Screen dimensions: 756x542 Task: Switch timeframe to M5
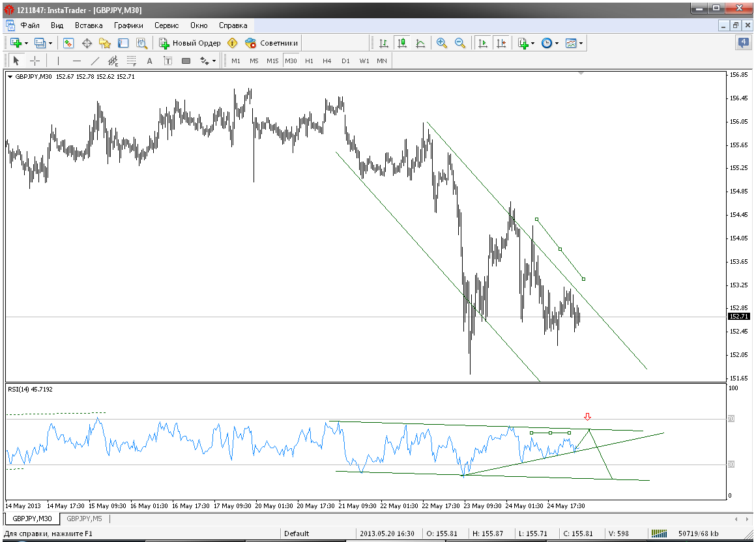[254, 61]
